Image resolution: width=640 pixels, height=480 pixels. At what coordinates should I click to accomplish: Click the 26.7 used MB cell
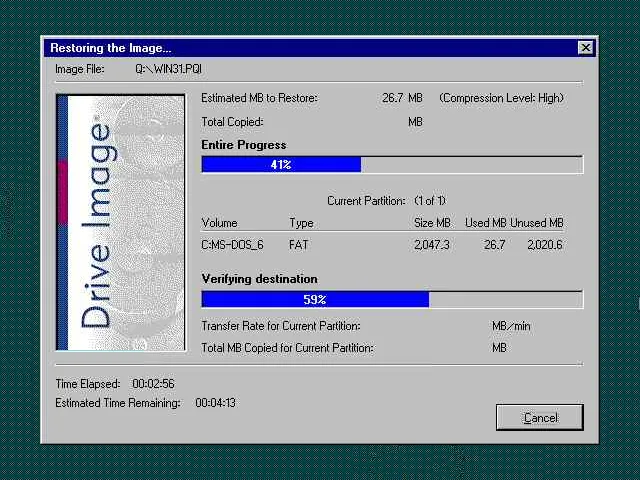tap(494, 245)
